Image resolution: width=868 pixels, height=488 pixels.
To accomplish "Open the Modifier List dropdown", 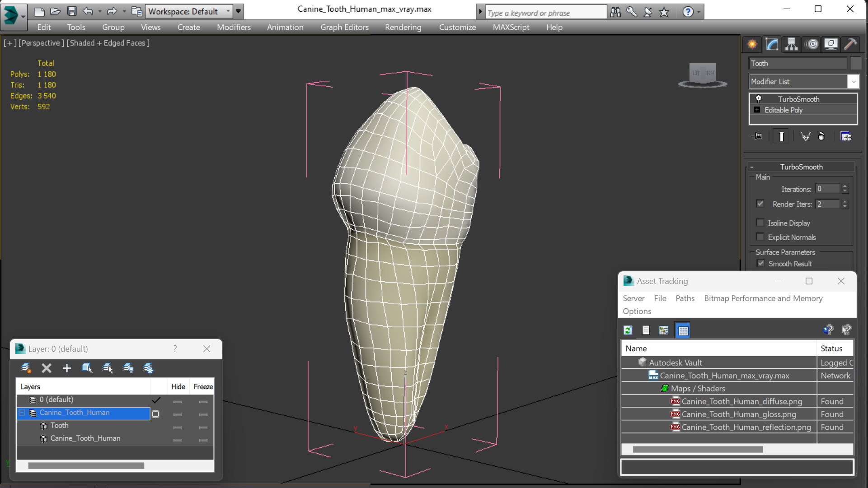I will [x=853, y=82].
